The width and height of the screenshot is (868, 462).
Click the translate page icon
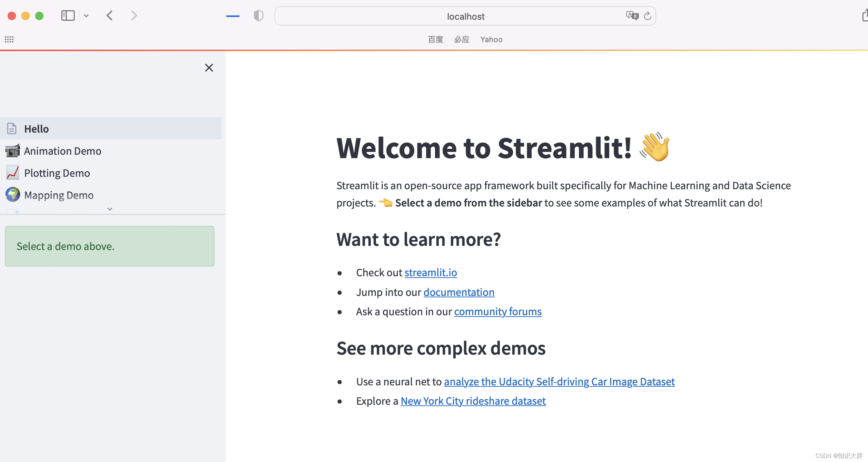pos(632,16)
